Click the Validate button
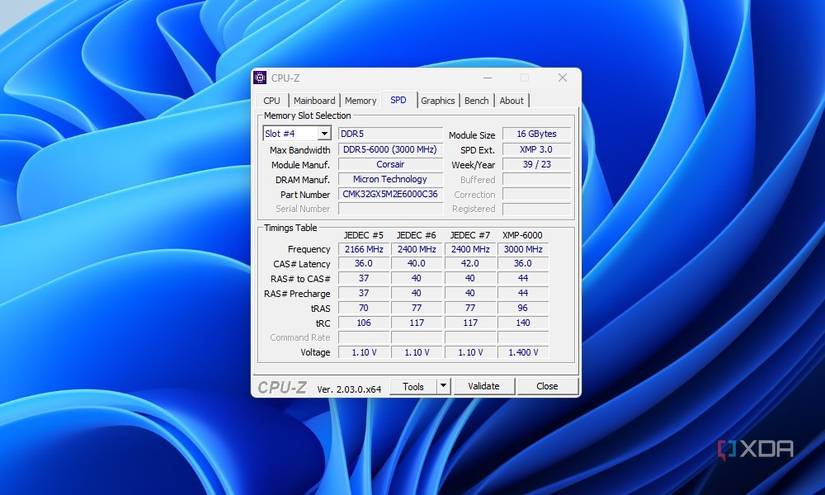This screenshot has height=495, width=825. (484, 386)
